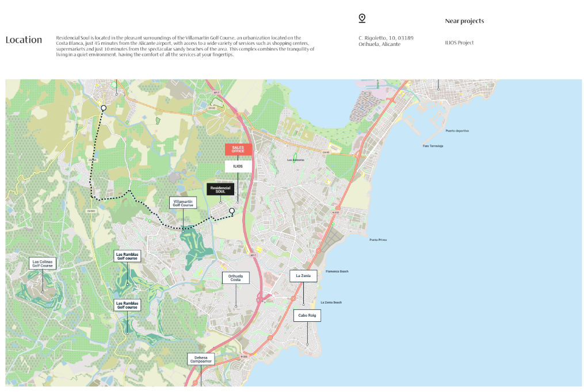584x392 pixels.
Task: Click the Faro Torrevieja map label
Action: (x=432, y=146)
